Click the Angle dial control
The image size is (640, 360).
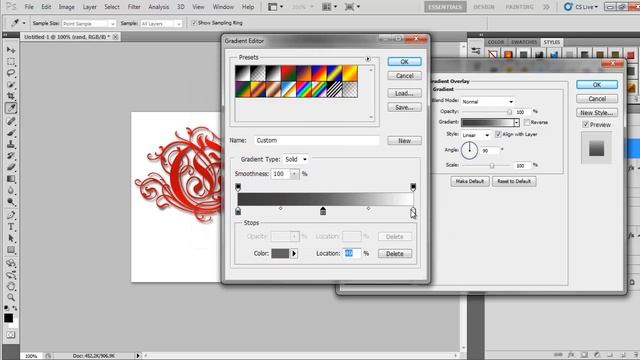click(469, 151)
